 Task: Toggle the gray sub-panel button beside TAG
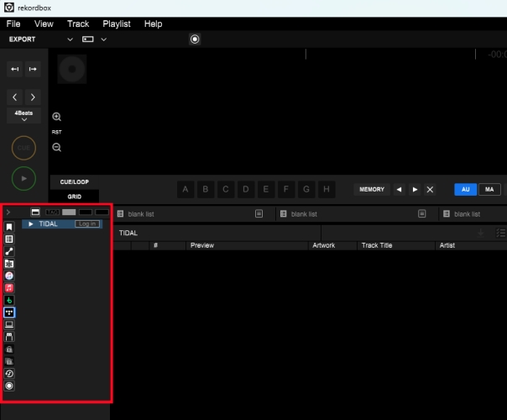(69, 213)
